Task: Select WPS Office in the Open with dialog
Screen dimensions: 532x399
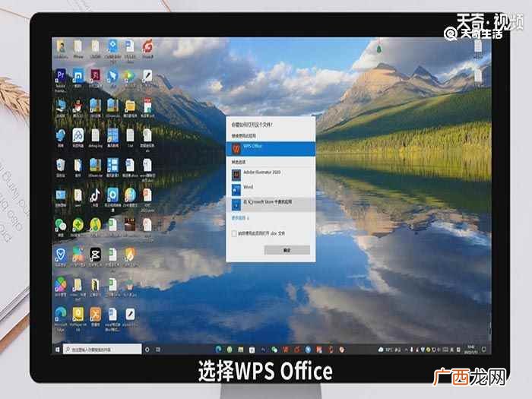Action: [271, 149]
